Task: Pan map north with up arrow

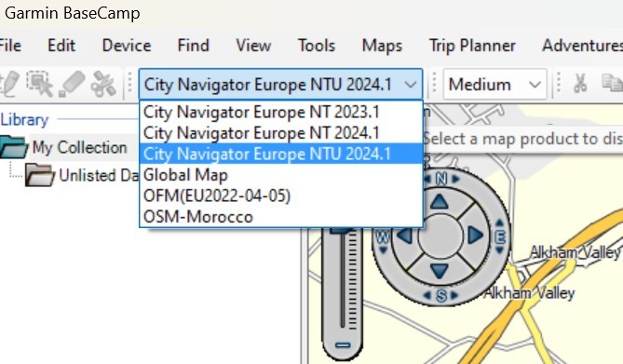Action: click(x=440, y=202)
